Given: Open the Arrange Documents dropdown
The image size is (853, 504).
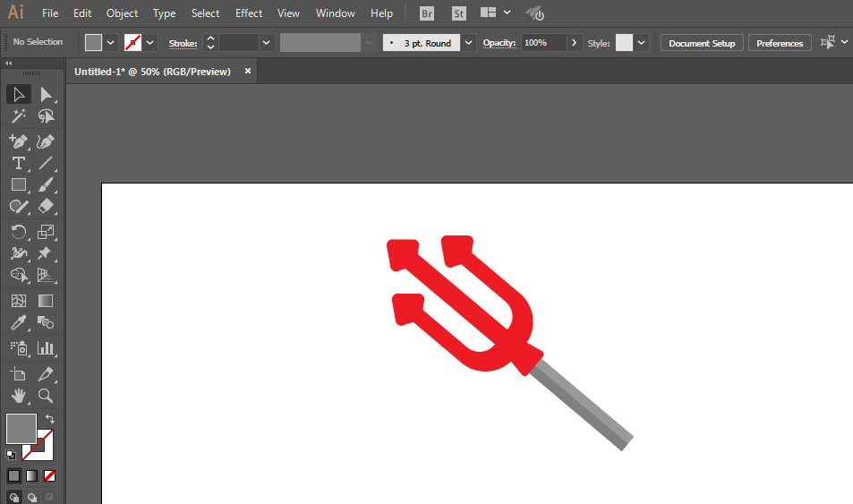Looking at the screenshot, I should point(507,13).
